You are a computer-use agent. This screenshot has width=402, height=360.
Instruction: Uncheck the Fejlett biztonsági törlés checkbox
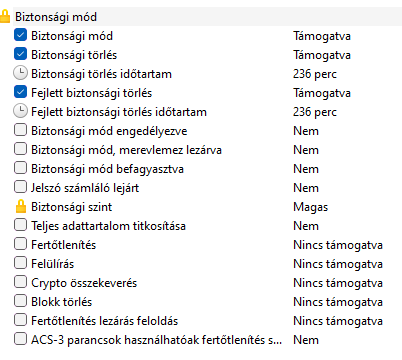(20, 92)
